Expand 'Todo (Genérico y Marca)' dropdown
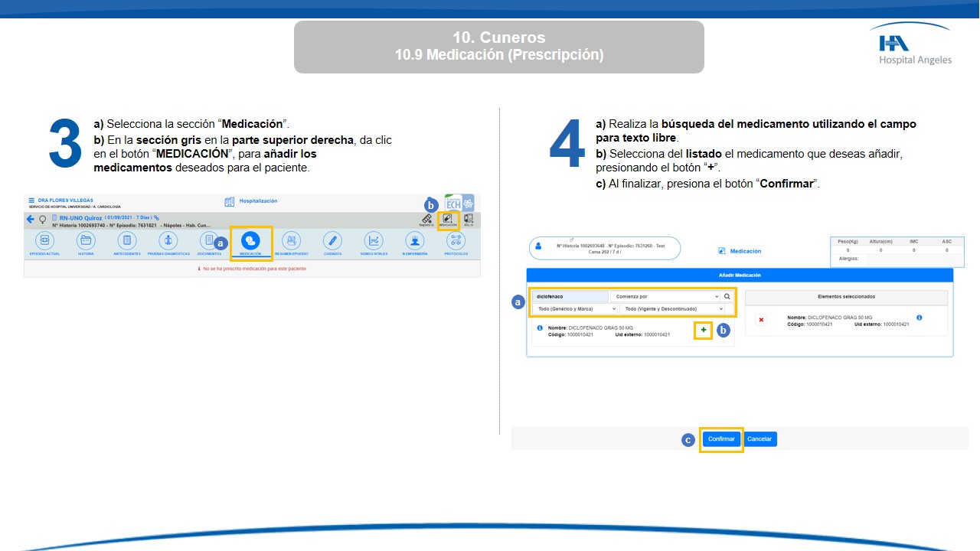The height and width of the screenshot is (551, 980). pyautogui.click(x=575, y=308)
